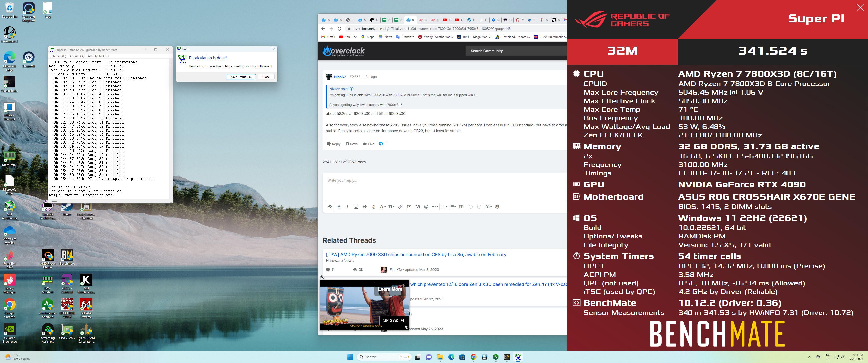Open the Translate bookmark
The image size is (868, 363).
click(x=405, y=37)
